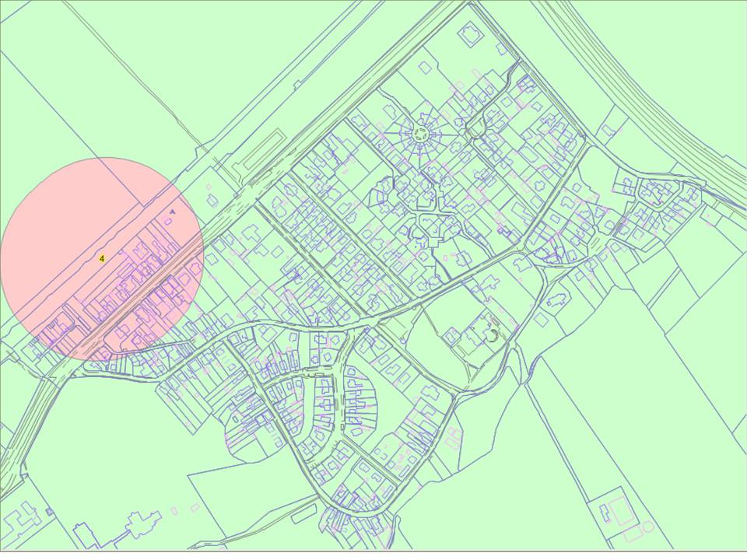Viewport: 747px width, 560px height.
Task: Click the yellow "4" label on the map
Action: click(102, 258)
